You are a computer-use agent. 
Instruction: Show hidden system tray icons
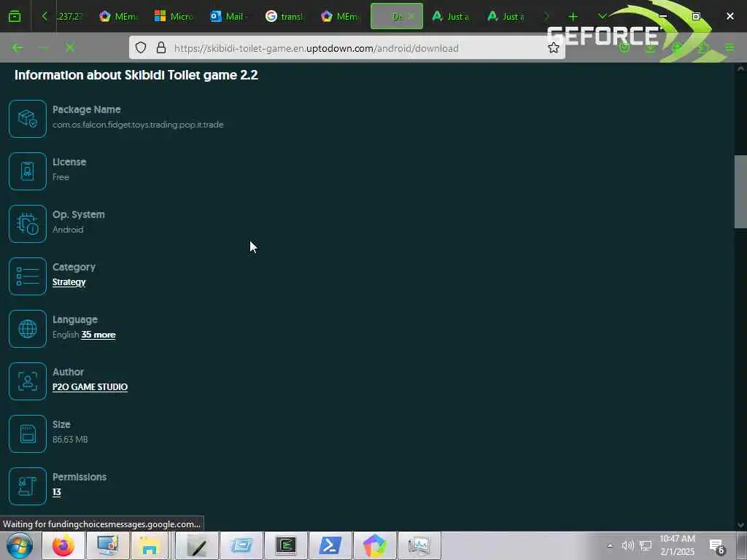pyautogui.click(x=609, y=545)
